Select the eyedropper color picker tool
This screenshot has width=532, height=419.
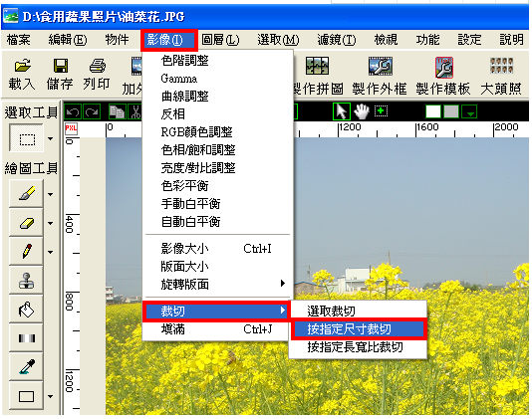(27, 367)
